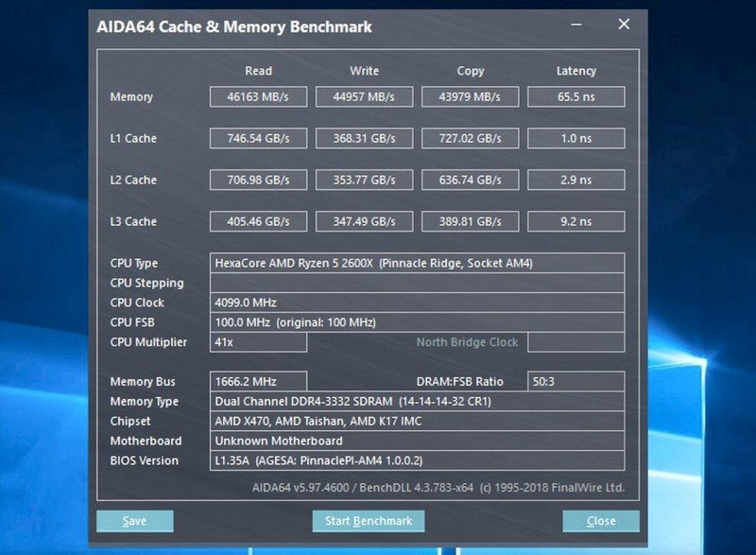Pick L2 Cache Copy value 636.74 GB/s
Image resolution: width=756 pixels, height=555 pixels.
[470, 180]
